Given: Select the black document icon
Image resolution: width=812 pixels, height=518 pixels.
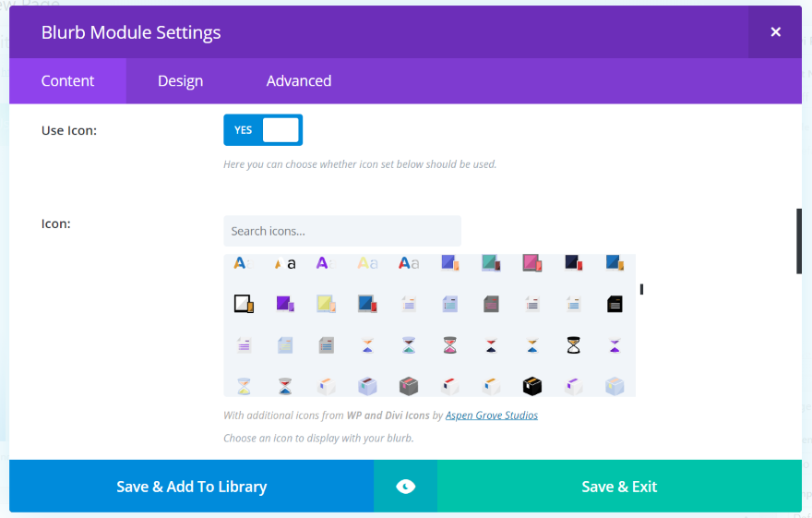Looking at the screenshot, I should 615,303.
